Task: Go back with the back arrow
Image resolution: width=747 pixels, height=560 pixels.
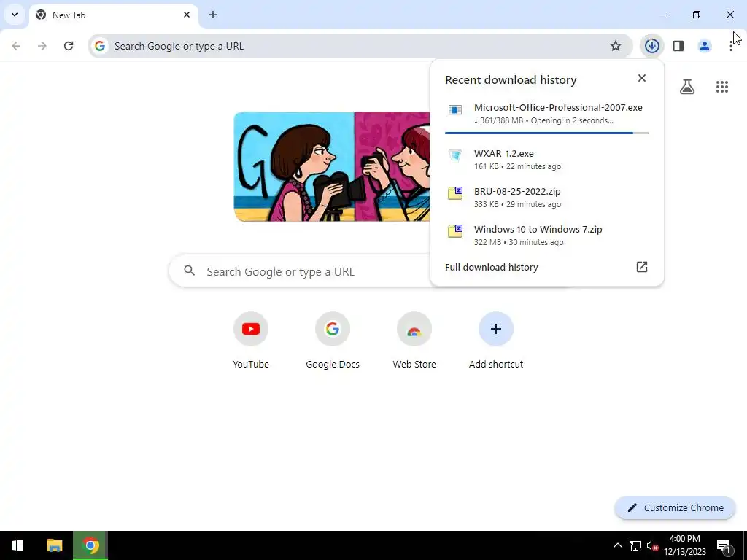Action: tap(16, 46)
